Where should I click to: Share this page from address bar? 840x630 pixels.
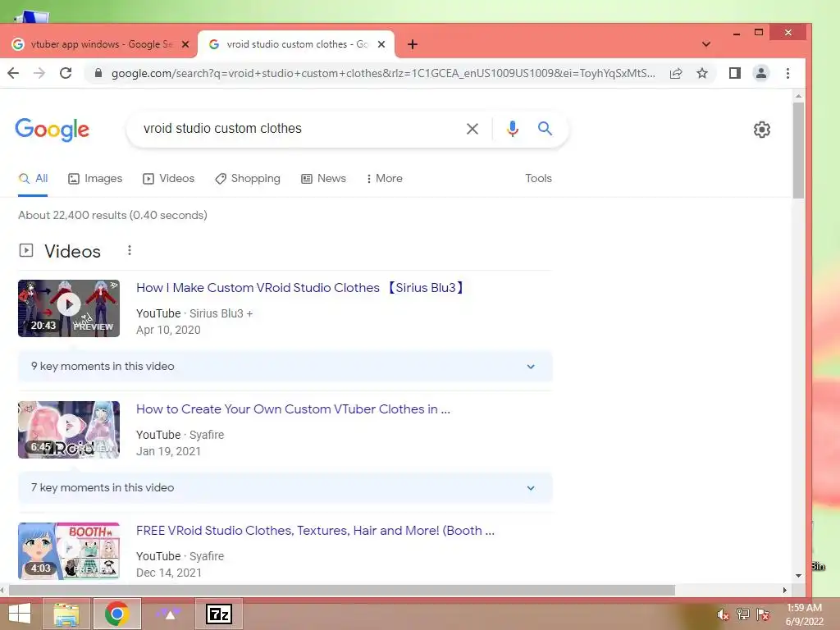[676, 73]
